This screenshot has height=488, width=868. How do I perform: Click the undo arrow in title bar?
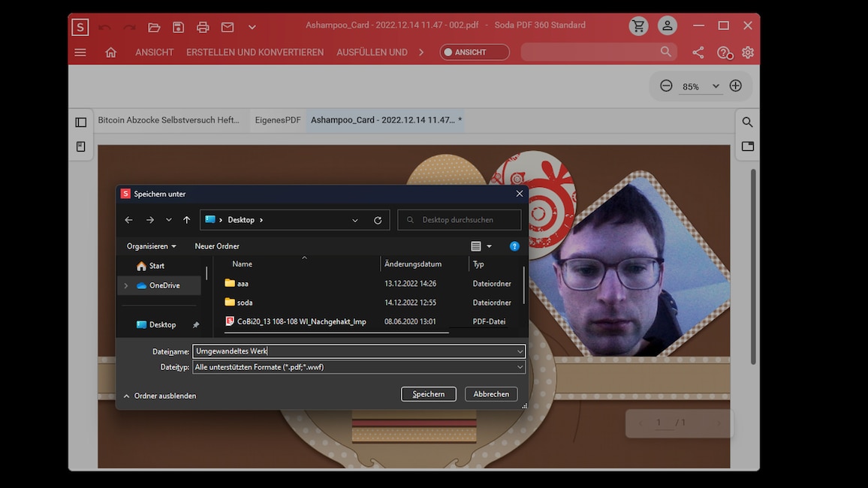(x=104, y=27)
